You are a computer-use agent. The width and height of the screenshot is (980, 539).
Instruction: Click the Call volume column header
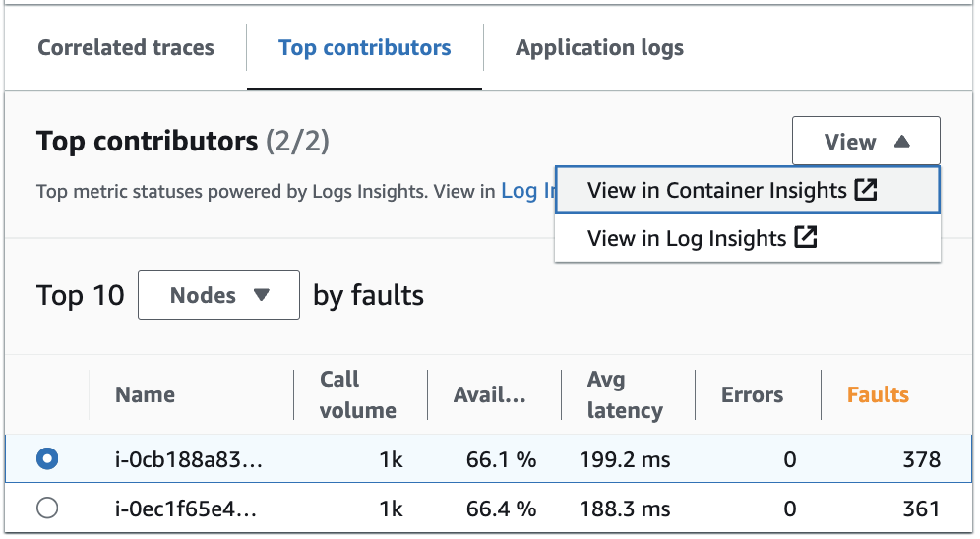[x=357, y=395]
